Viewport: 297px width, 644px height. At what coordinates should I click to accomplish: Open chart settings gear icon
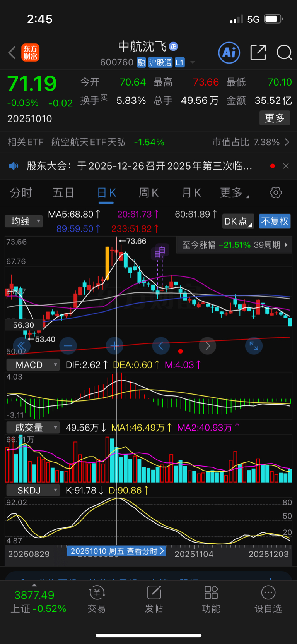(x=276, y=192)
